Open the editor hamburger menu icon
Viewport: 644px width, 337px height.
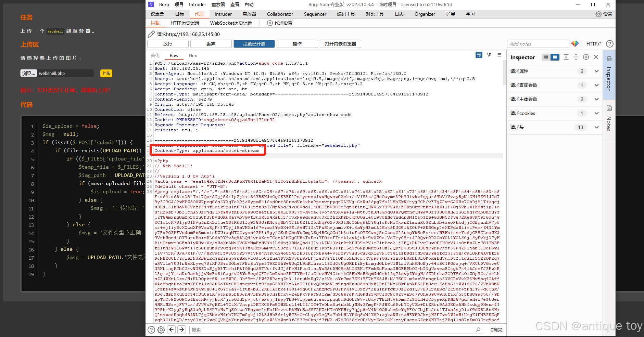pyautogui.click(x=500, y=55)
